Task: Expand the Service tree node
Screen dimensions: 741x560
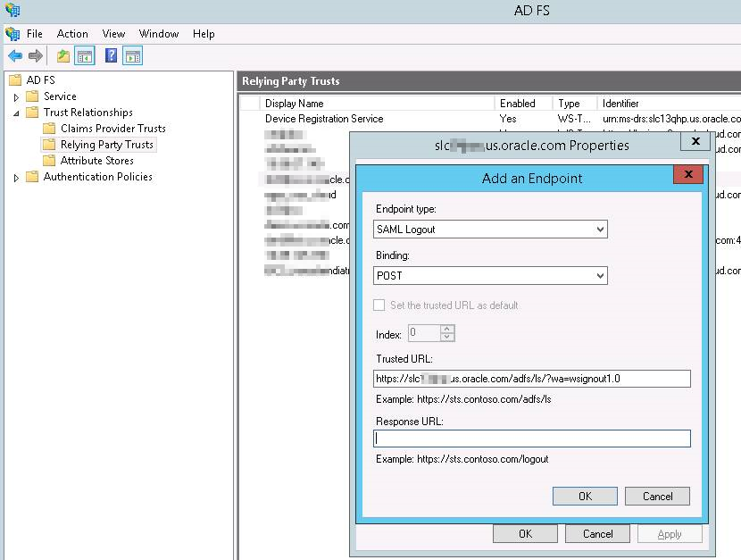Action: [x=17, y=97]
